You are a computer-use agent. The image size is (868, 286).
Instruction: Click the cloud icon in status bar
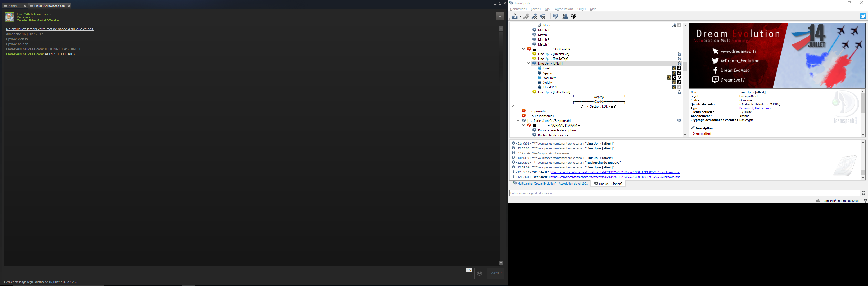pyautogui.click(x=818, y=201)
